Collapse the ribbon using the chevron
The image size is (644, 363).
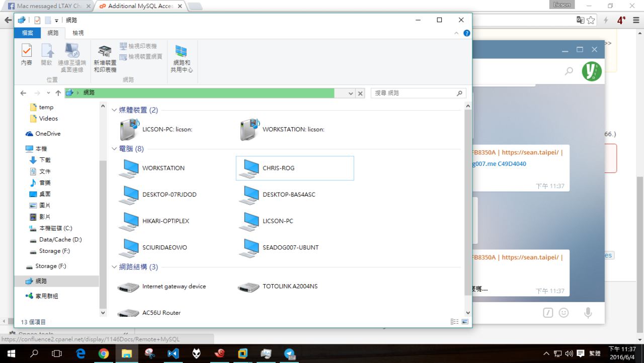pos(457,33)
